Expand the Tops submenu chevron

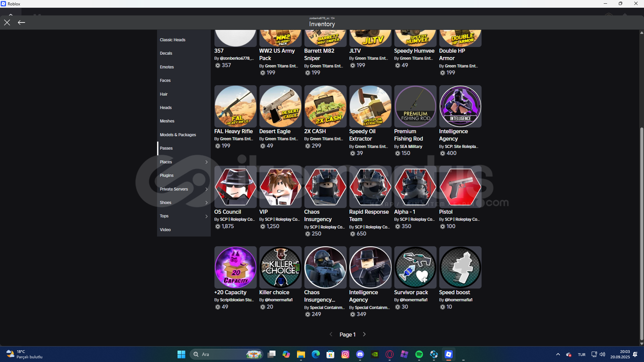tap(206, 216)
